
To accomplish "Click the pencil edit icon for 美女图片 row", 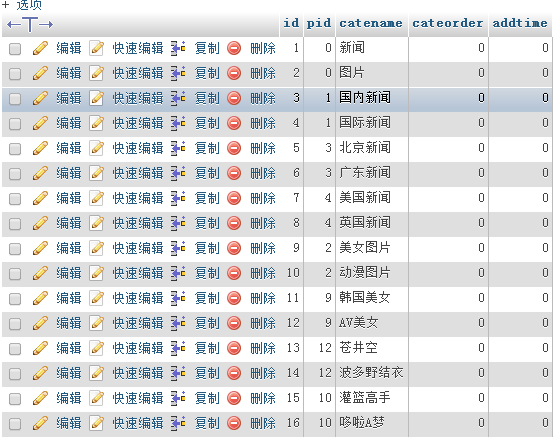I will [x=40, y=248].
